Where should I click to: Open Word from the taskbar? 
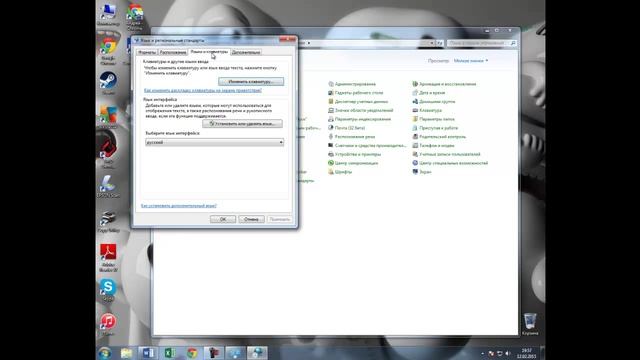(148, 353)
